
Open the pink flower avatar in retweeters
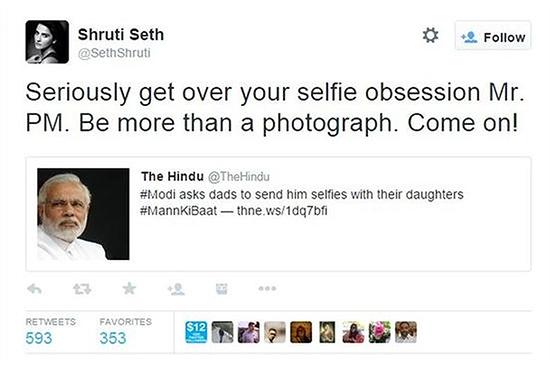tap(380, 332)
